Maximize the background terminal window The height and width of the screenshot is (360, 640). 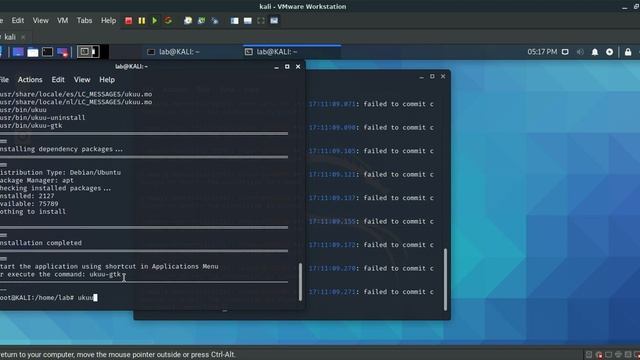(432, 76)
